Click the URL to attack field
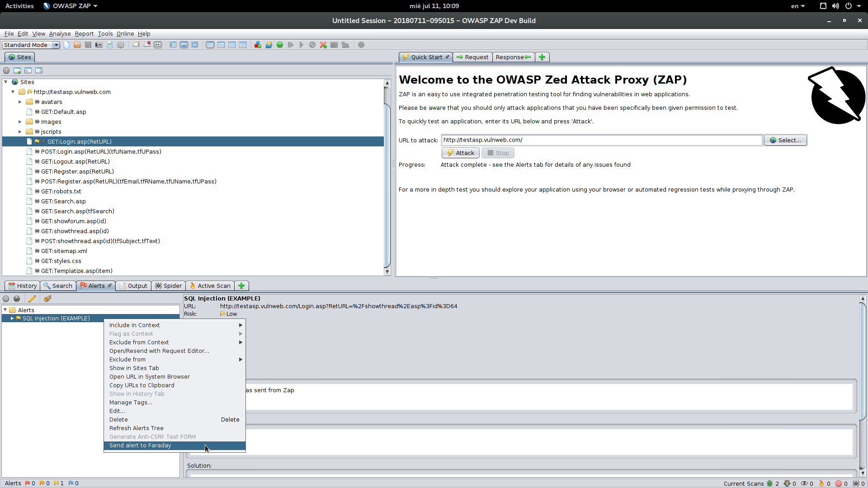This screenshot has height=488, width=868. tap(602, 140)
